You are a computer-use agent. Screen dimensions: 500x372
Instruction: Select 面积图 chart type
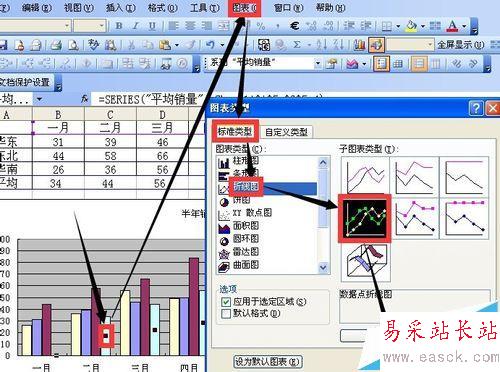246,226
